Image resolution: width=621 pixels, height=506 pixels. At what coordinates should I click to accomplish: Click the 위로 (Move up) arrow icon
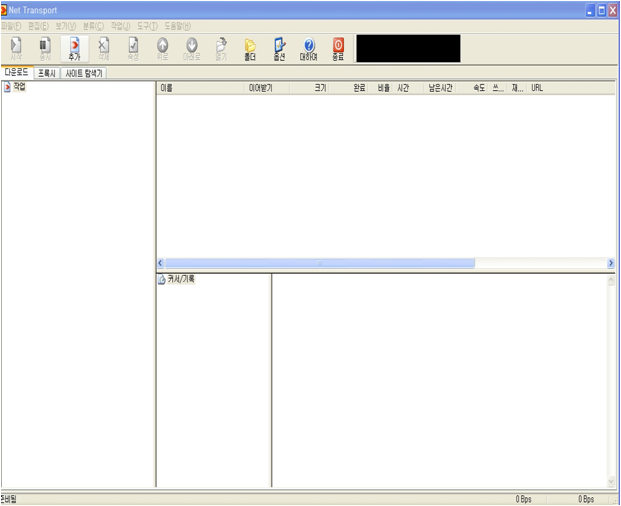163,49
